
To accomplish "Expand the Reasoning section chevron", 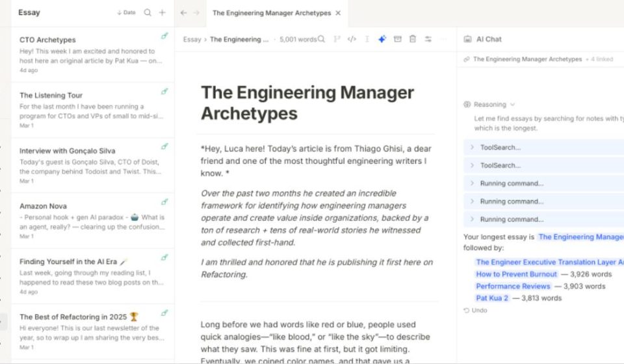I will [x=513, y=105].
